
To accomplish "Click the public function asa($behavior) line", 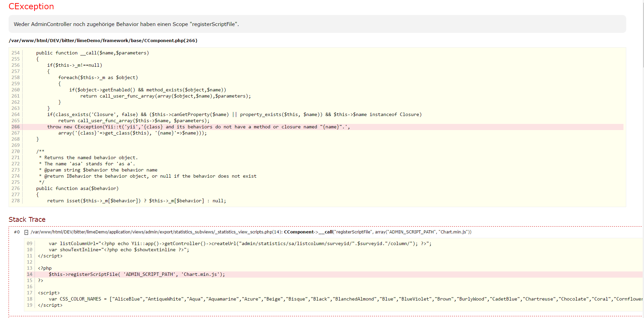I will (77, 189).
